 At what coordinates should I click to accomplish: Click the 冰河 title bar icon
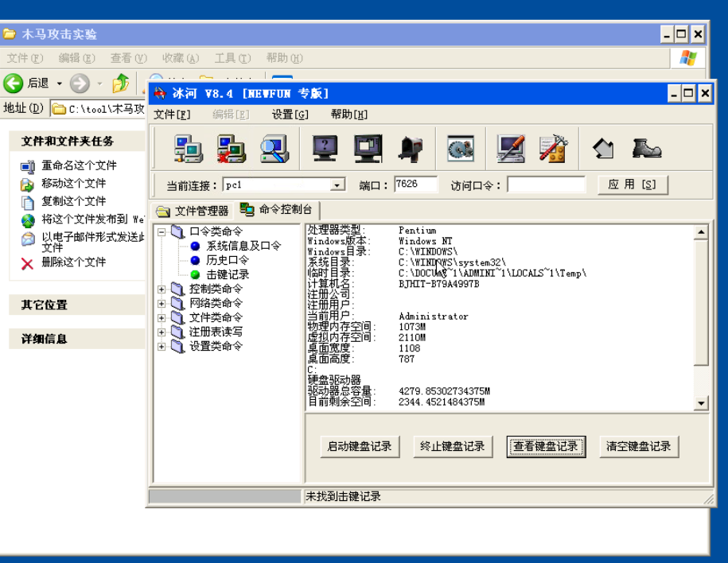pos(160,93)
